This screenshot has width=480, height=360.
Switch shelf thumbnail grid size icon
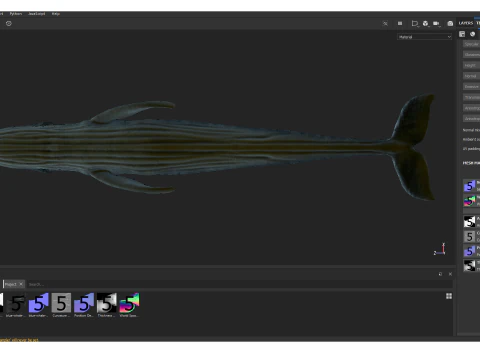(x=449, y=296)
